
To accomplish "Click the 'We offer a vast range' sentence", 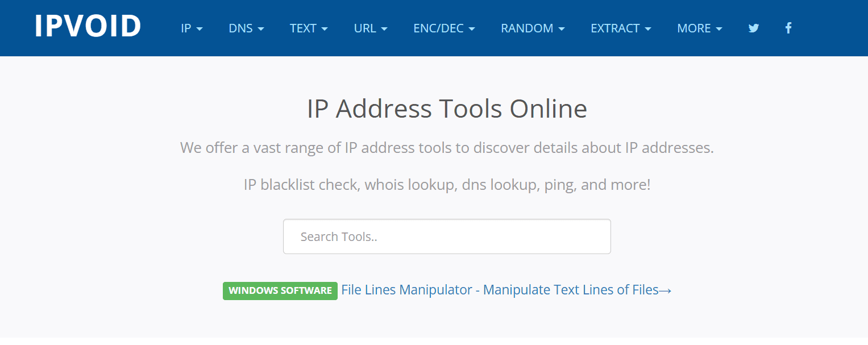I will [x=447, y=148].
